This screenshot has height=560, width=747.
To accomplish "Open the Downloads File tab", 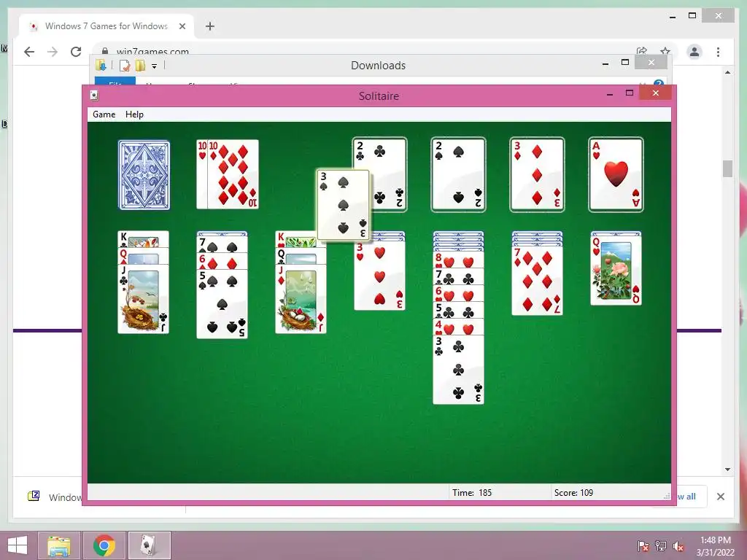I will (x=115, y=82).
